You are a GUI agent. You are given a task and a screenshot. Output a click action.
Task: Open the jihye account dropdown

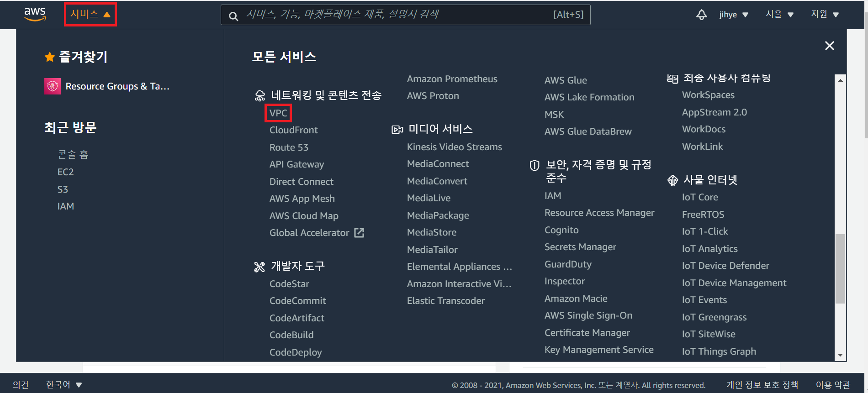[x=734, y=15]
